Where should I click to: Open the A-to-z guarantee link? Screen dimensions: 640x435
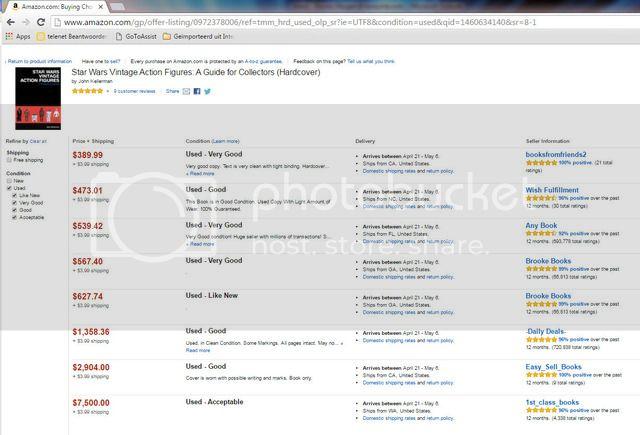point(263,61)
